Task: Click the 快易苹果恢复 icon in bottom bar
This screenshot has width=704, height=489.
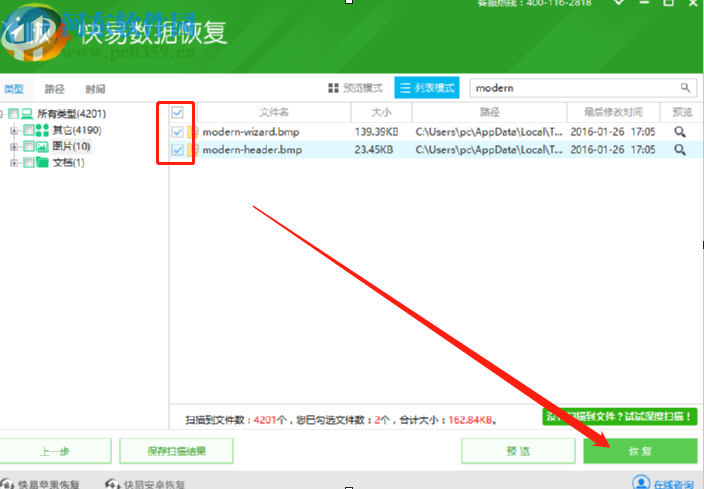Action: click(x=7, y=484)
